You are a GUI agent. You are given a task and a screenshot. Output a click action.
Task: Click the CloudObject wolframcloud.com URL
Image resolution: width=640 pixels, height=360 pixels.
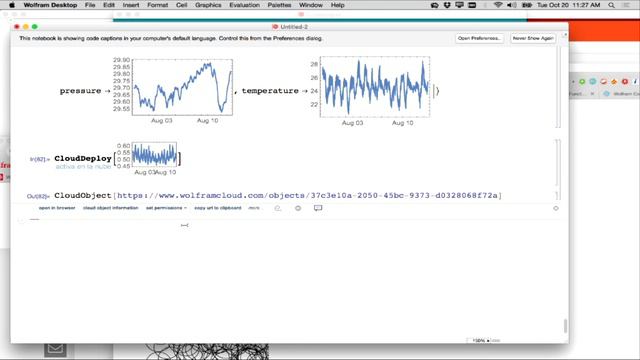tap(307, 196)
